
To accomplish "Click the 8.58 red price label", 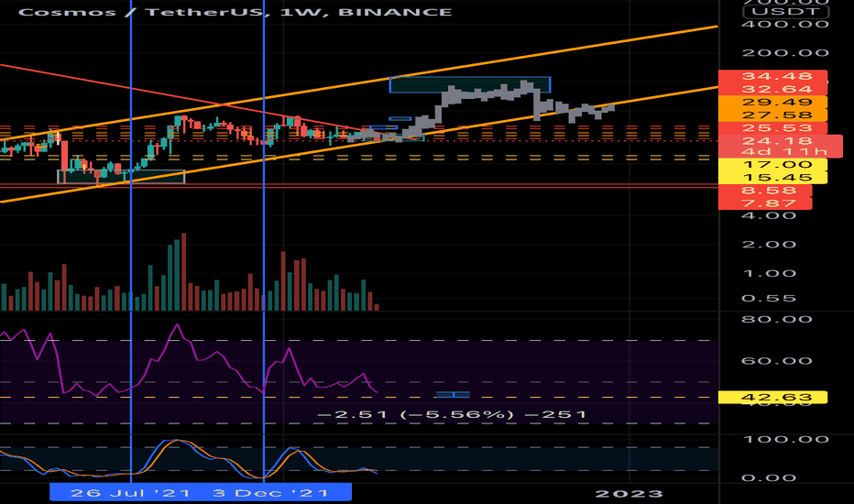I will pyautogui.click(x=765, y=191).
